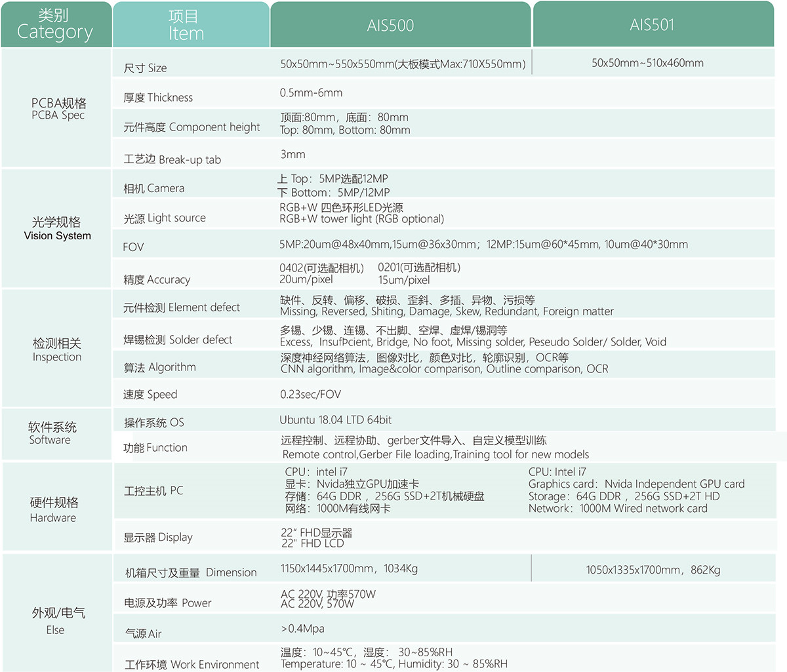Select the Category header cell
The width and height of the screenshot is (787, 672).
(x=56, y=25)
